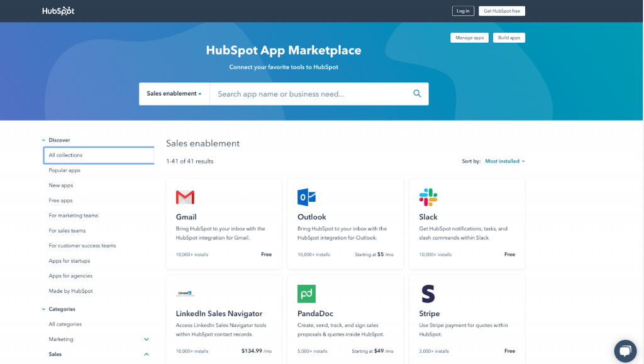Open the Gmail app title
The height and width of the screenshot is (364, 644).
coord(186,217)
